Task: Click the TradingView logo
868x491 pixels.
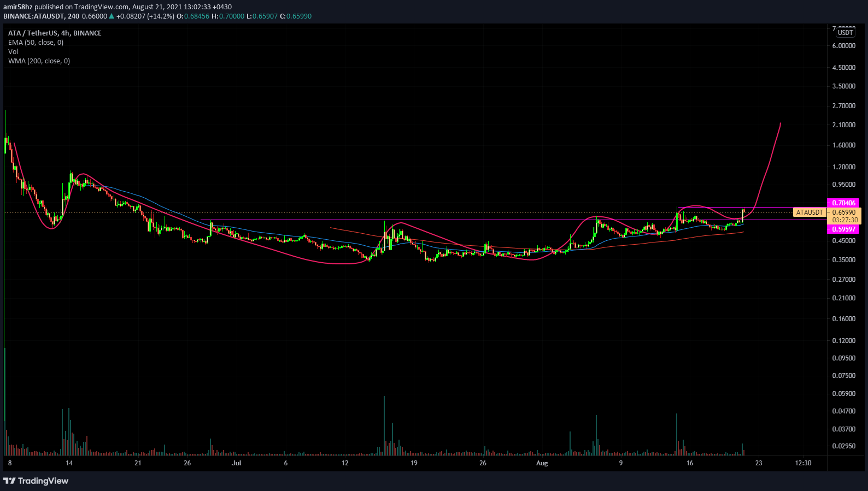Action: pyautogui.click(x=36, y=481)
